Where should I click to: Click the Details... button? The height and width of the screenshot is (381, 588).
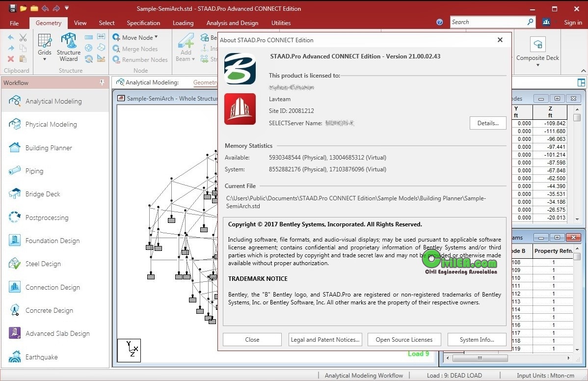tap(488, 123)
